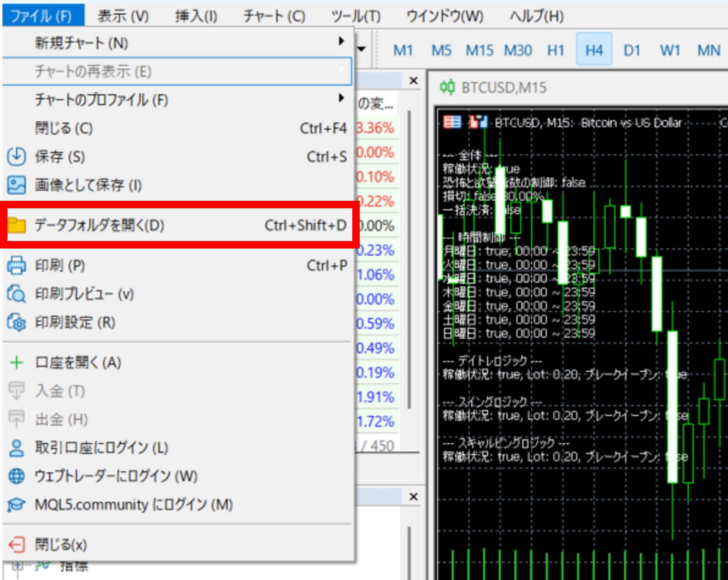The width and height of the screenshot is (728, 580).
Task: Open the 挿入(I) menu
Action: (196, 16)
